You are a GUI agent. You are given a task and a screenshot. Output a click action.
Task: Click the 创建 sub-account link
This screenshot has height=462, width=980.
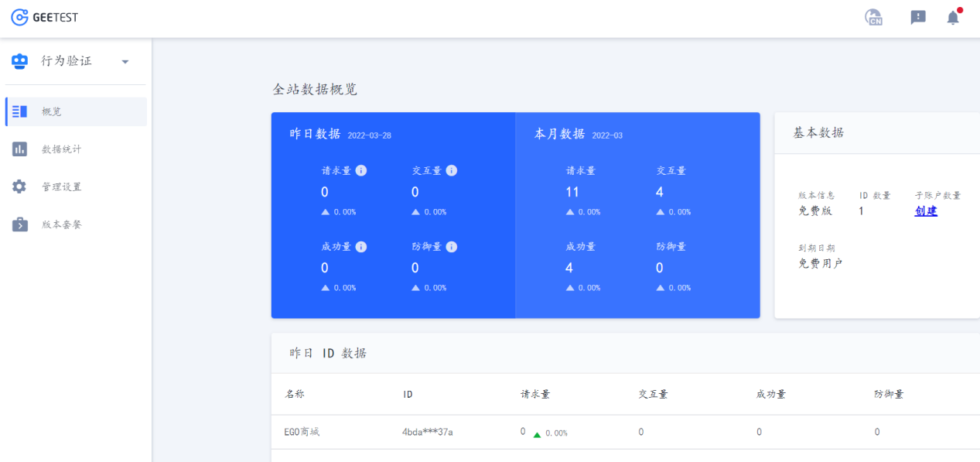pos(926,210)
